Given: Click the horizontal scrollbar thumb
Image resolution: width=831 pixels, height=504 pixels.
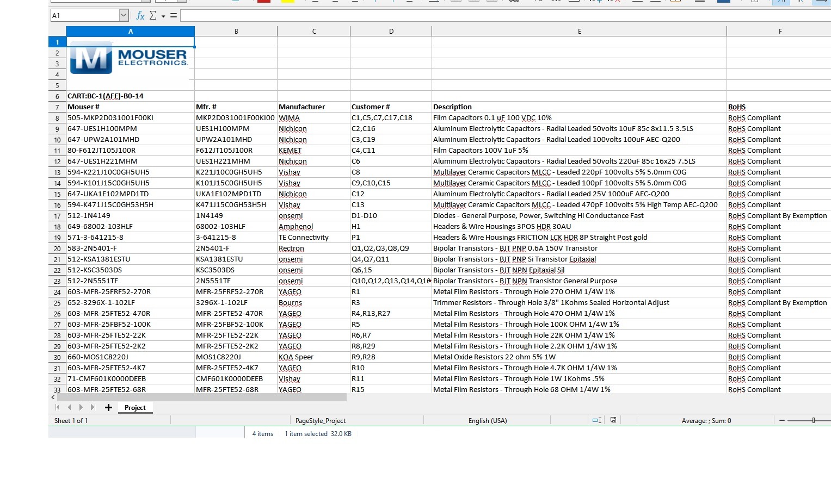Looking at the screenshot, I should tap(202, 397).
